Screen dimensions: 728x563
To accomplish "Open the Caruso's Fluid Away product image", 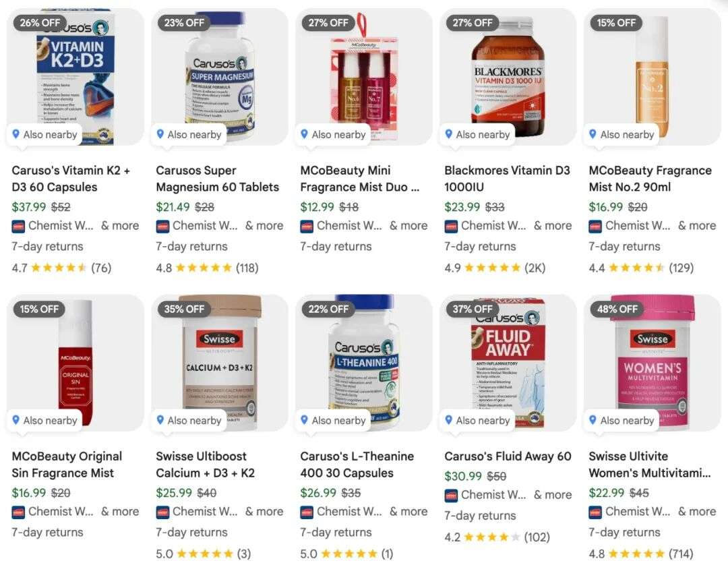I will (x=508, y=362).
